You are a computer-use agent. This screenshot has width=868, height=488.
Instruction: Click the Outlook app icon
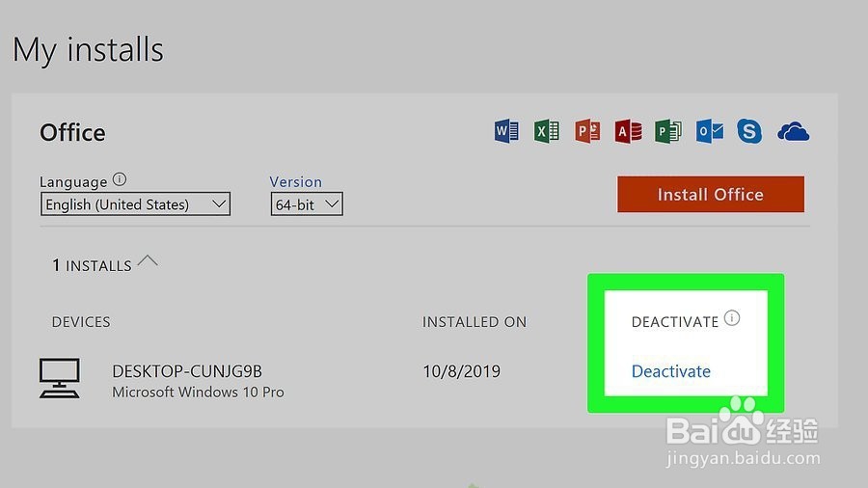pos(710,131)
